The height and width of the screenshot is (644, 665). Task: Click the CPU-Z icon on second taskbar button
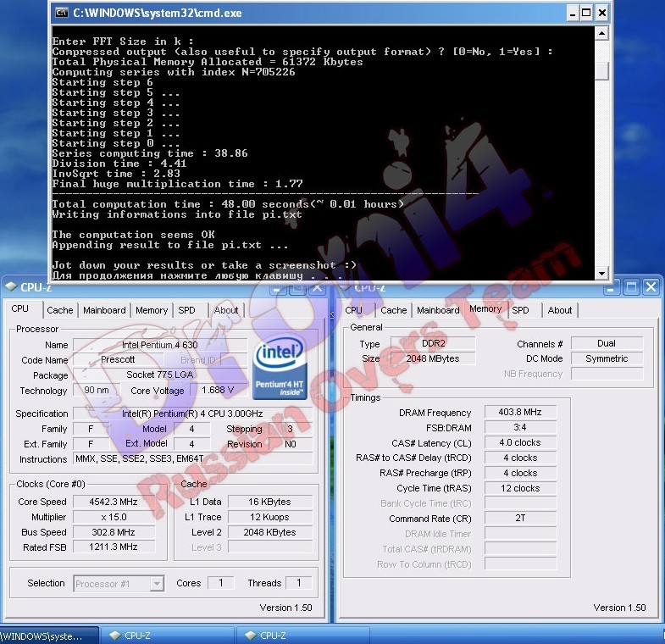(251, 635)
